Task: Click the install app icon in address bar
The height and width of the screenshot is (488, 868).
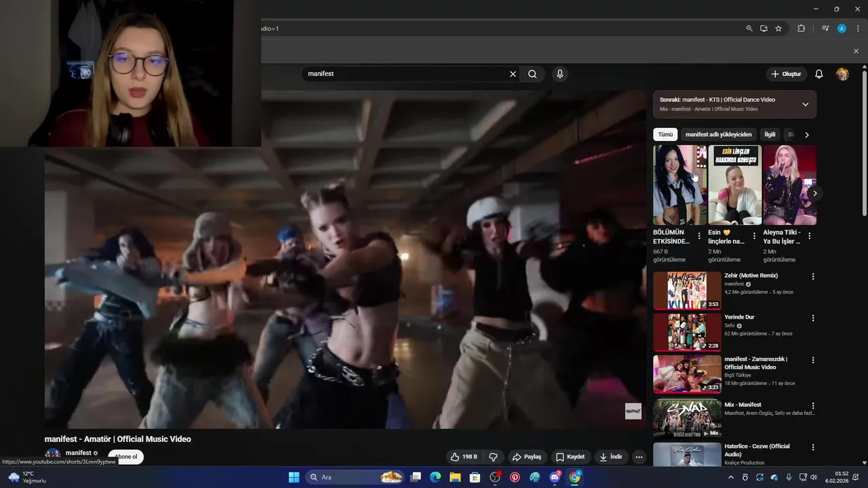Action: (764, 28)
